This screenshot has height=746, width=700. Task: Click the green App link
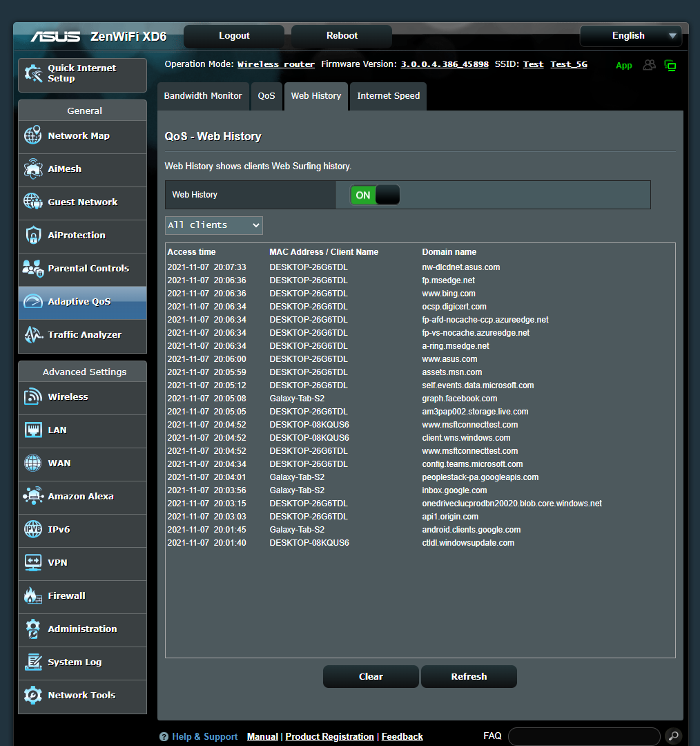(x=624, y=65)
